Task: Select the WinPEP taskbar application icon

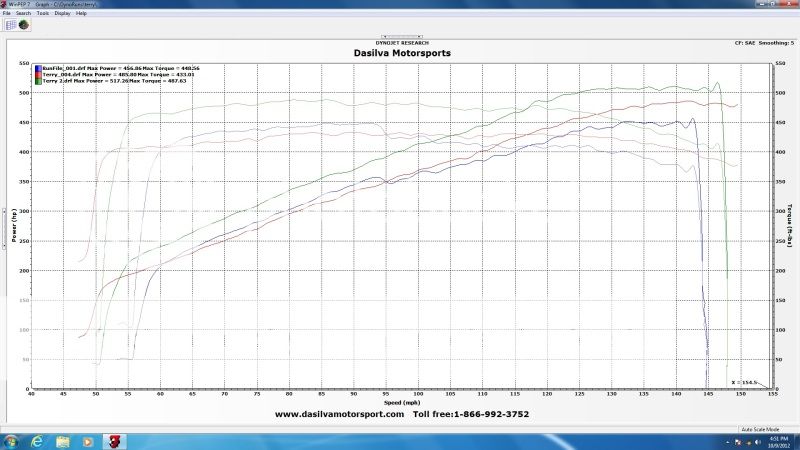Action: pyautogui.click(x=114, y=440)
